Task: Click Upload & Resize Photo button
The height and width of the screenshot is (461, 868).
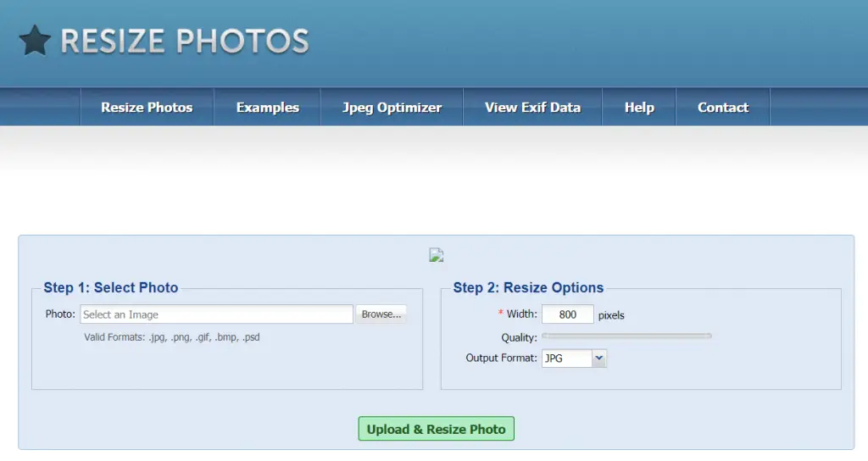Action: coord(437,429)
